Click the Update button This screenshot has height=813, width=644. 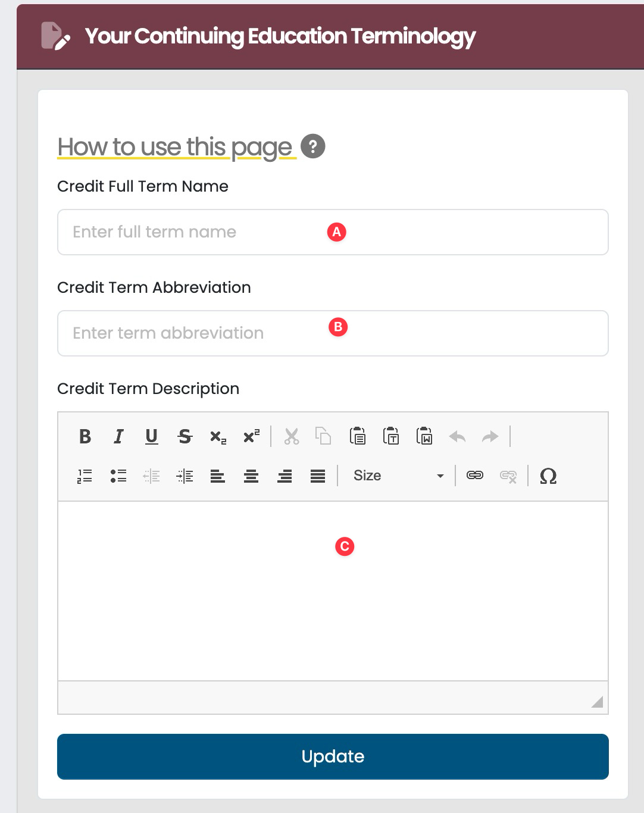(x=333, y=756)
